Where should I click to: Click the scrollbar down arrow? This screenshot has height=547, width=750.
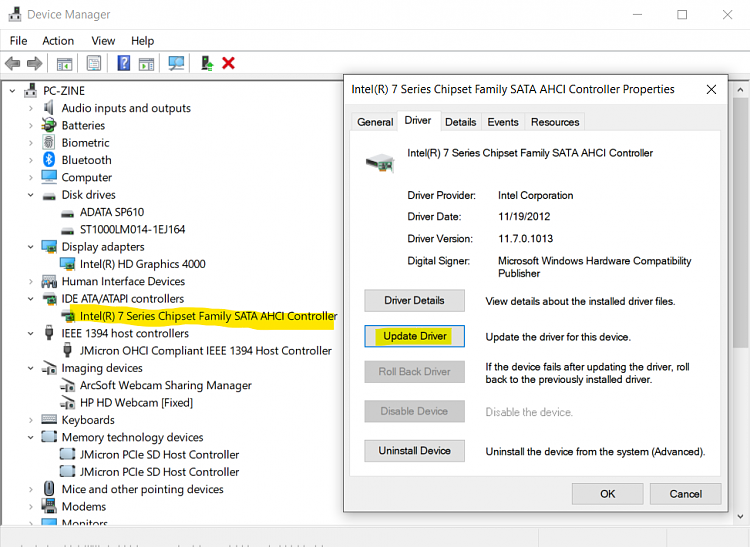[740, 516]
